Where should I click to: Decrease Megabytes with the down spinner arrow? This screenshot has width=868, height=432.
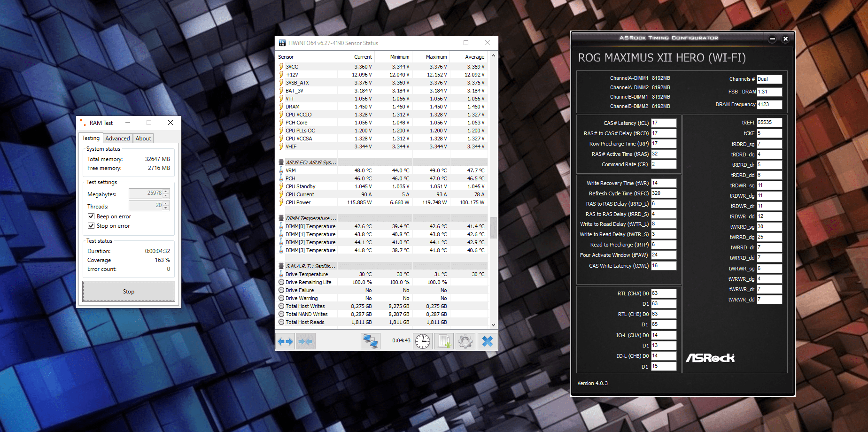(x=166, y=196)
